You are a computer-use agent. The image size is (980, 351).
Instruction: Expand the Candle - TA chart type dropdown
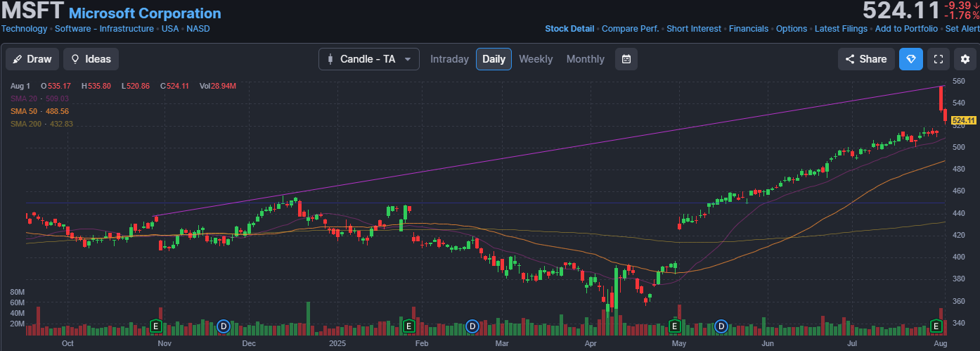[369, 59]
